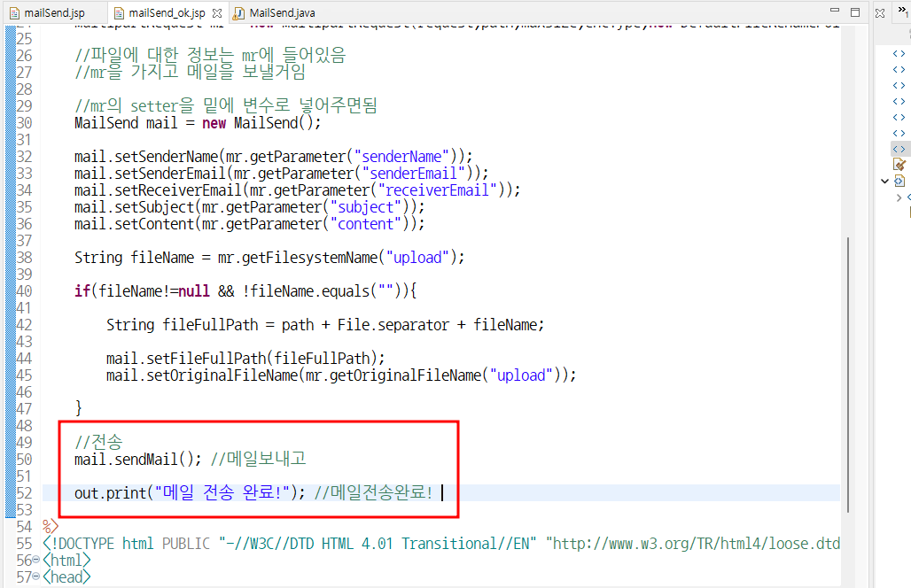Click the closing %> scriptlet tag on line 54
This screenshot has width=911, height=588.
[x=51, y=527]
